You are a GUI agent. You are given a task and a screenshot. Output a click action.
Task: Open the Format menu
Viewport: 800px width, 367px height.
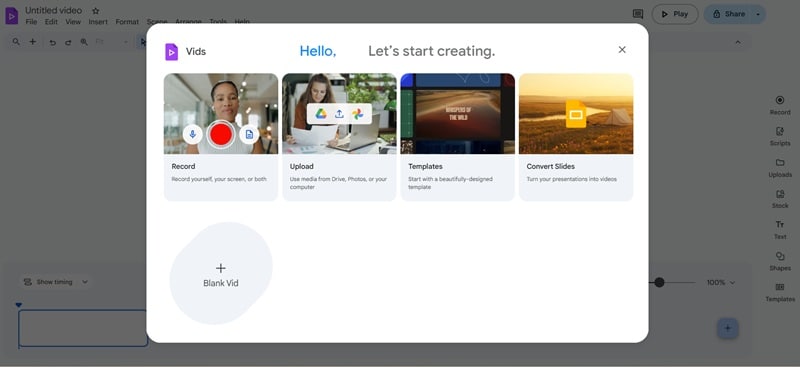pos(127,22)
